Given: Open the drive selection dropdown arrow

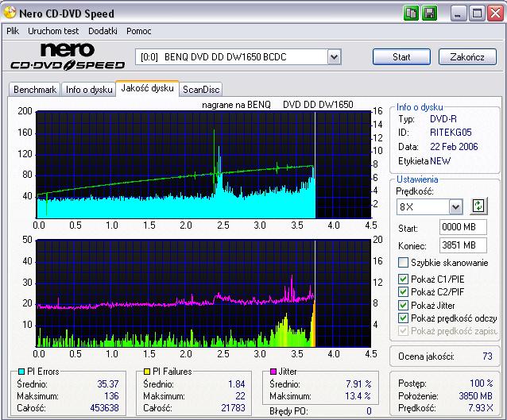Looking at the screenshot, I should (334, 57).
